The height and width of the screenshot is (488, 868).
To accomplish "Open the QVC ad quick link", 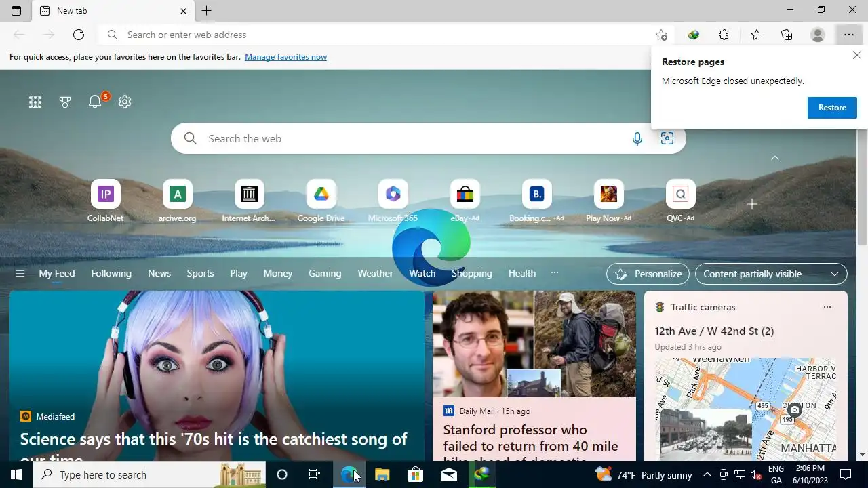I will 680,201.
